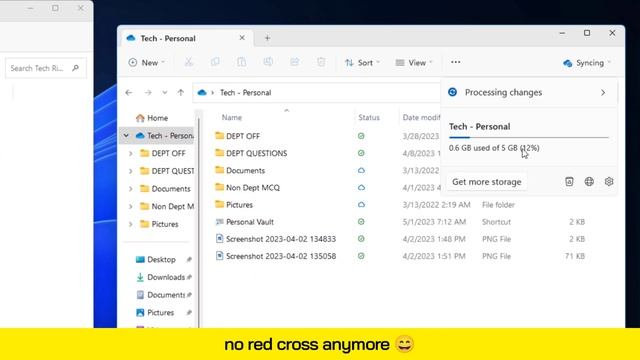This screenshot has width=640, height=360.
Task: Sort by the Name column header
Action: tap(231, 118)
